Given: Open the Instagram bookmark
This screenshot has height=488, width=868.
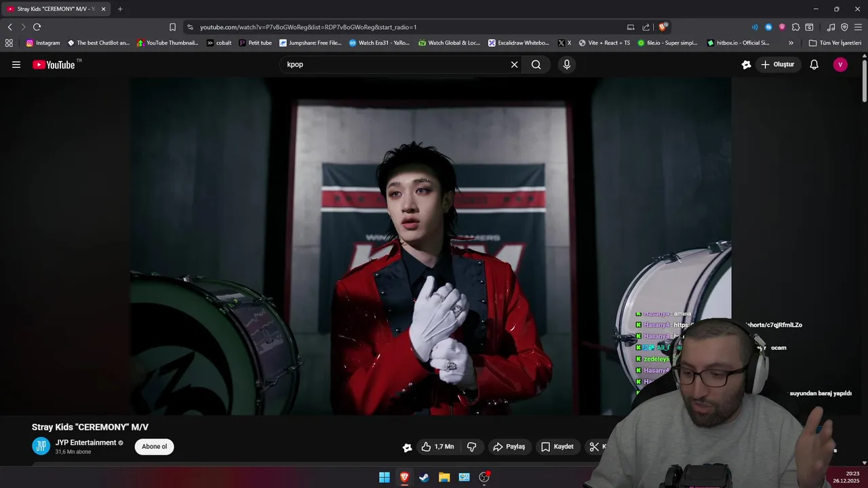Looking at the screenshot, I should pyautogui.click(x=43, y=43).
